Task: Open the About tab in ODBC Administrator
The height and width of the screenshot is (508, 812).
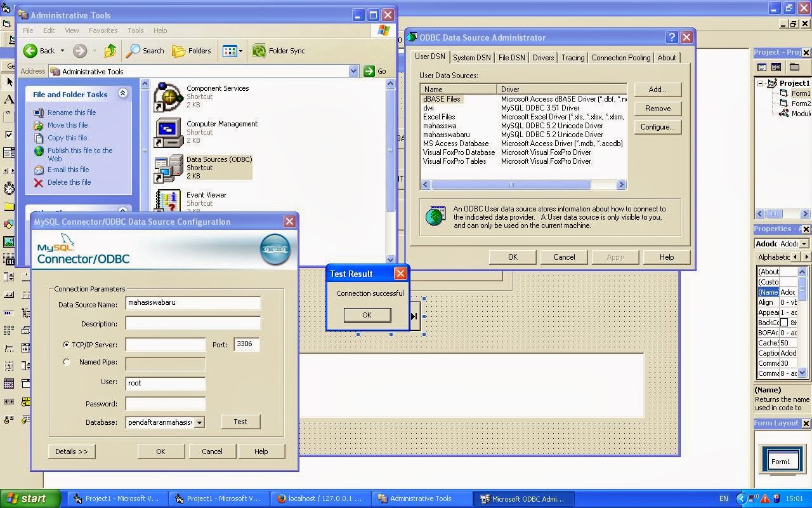Action: (x=666, y=58)
